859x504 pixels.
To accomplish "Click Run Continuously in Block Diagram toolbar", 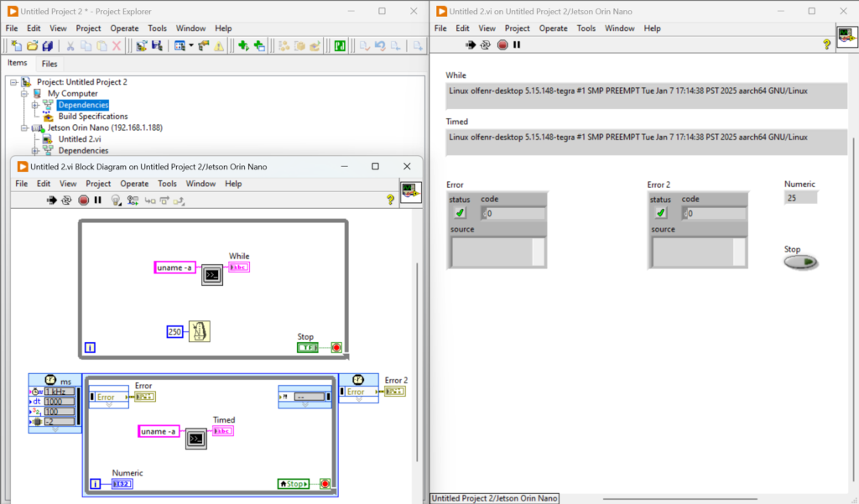I will (x=66, y=200).
